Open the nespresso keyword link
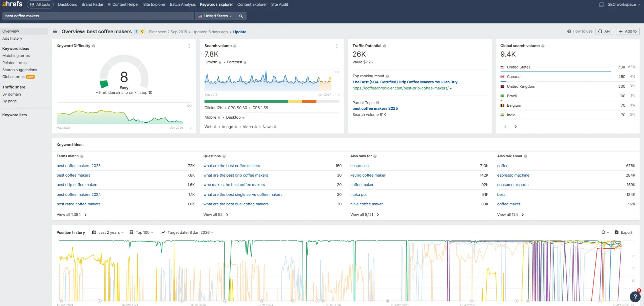 pos(359,166)
